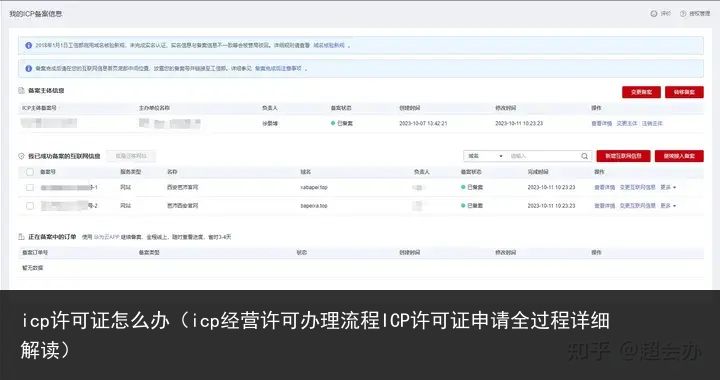Click the 服务类型 column header
Image resolution: width=720 pixels, height=380 pixels.
(x=131, y=172)
